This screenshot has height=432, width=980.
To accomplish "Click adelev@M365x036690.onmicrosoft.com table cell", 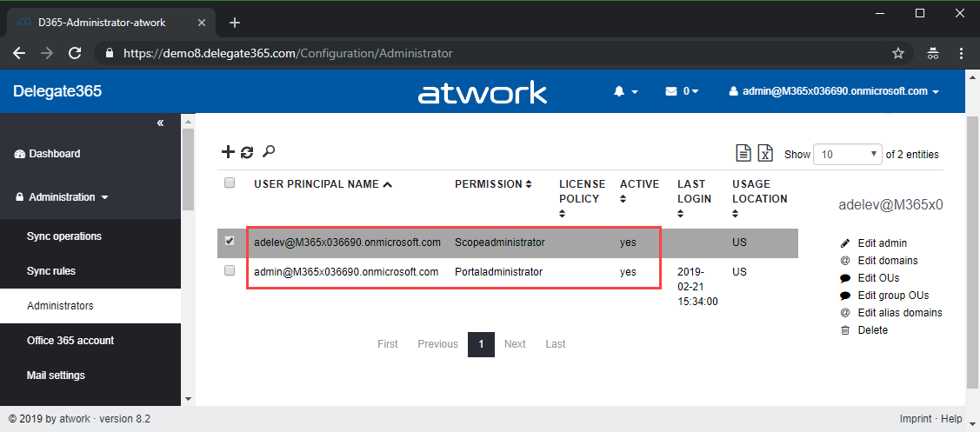I will (348, 242).
